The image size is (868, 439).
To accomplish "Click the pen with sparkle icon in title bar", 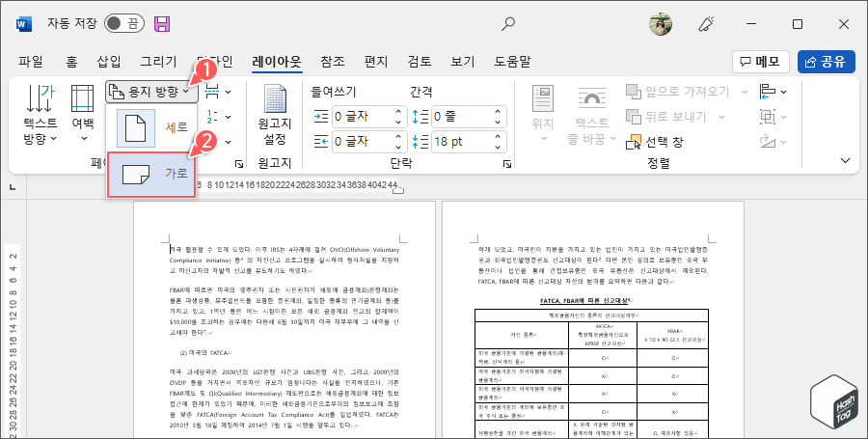I will tap(705, 24).
